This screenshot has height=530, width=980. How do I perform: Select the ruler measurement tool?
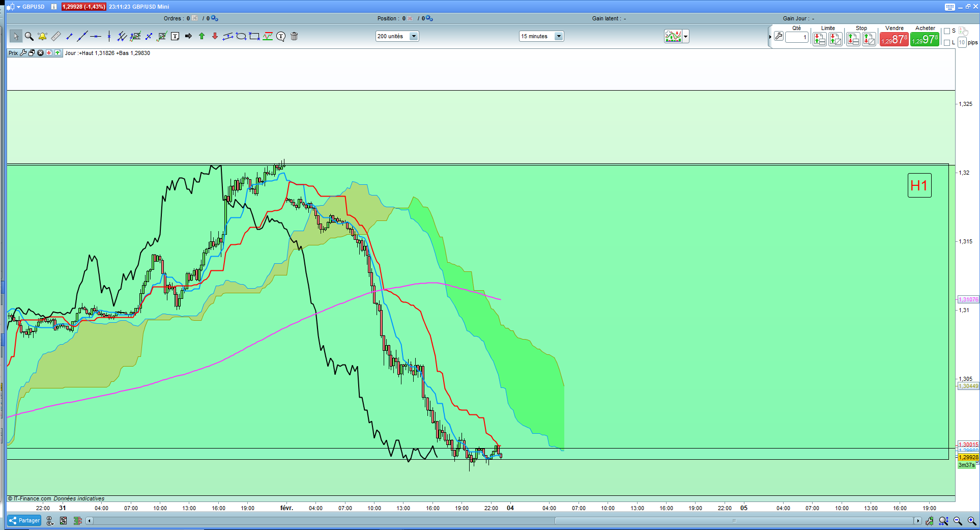click(x=56, y=36)
